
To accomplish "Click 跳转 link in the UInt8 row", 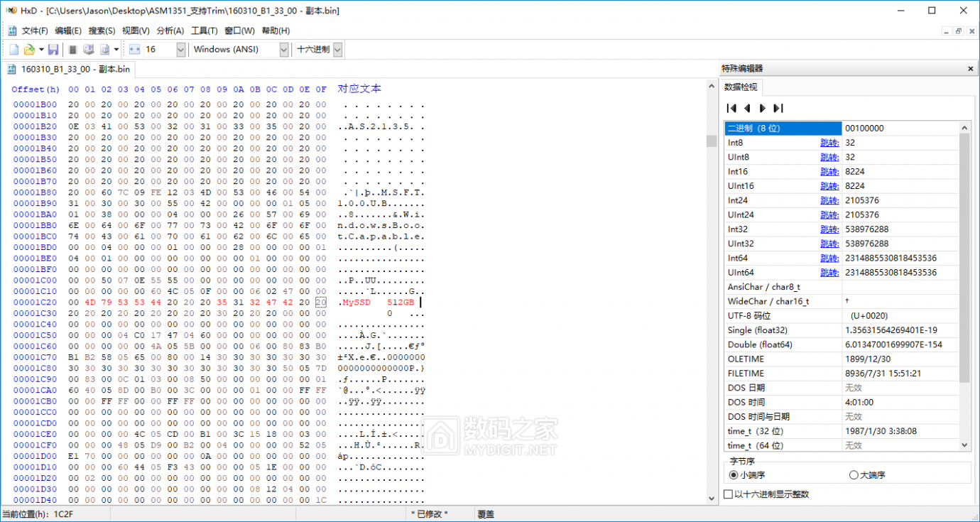I will click(x=829, y=157).
